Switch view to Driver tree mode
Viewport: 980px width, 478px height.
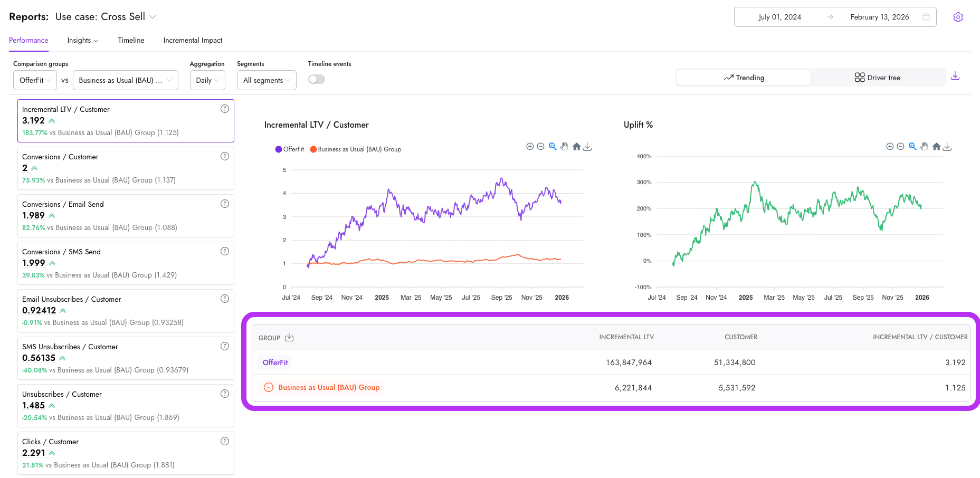point(878,77)
